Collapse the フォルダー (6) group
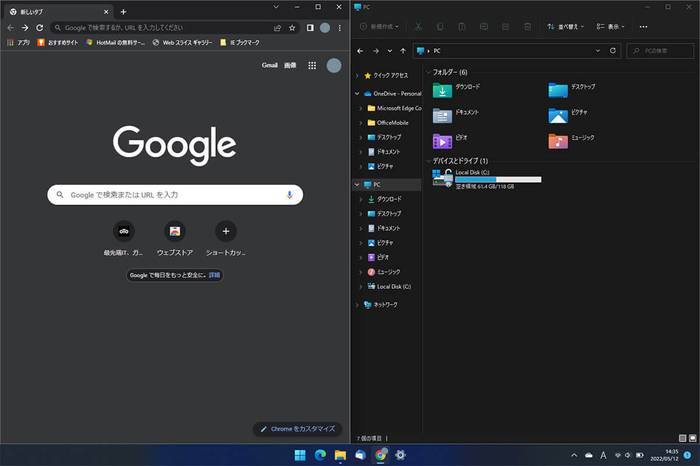This screenshot has height=466, width=700. [429, 72]
